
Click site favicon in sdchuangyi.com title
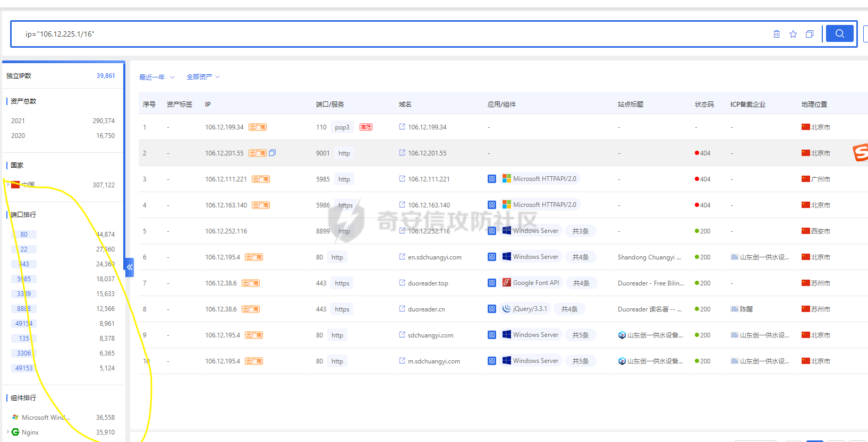pyautogui.click(x=622, y=335)
